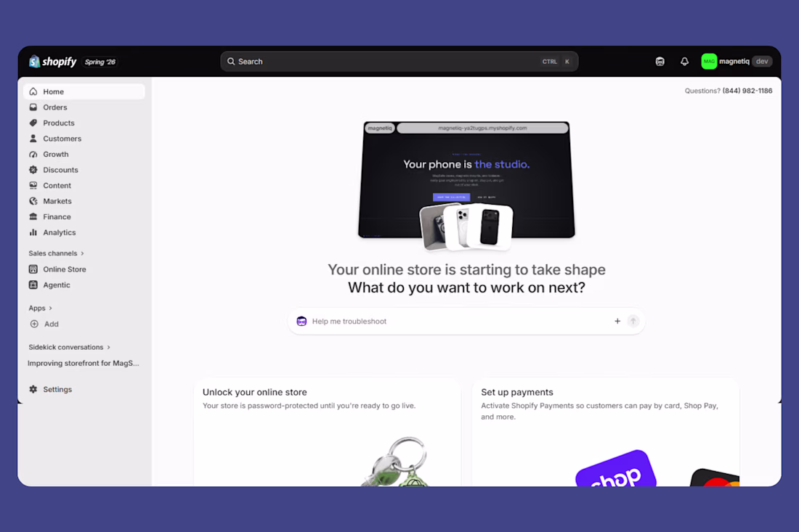Open the Spring '26 edition badge
The height and width of the screenshot is (532, 799).
click(x=100, y=62)
